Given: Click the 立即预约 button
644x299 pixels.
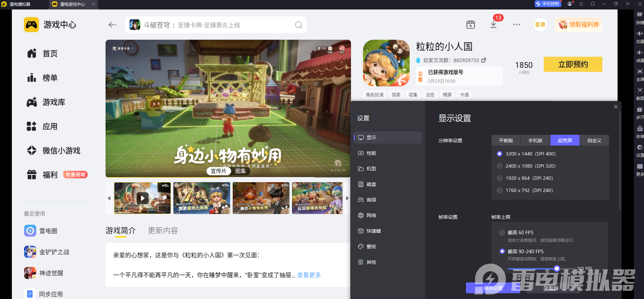Looking at the screenshot, I should coord(573,64).
